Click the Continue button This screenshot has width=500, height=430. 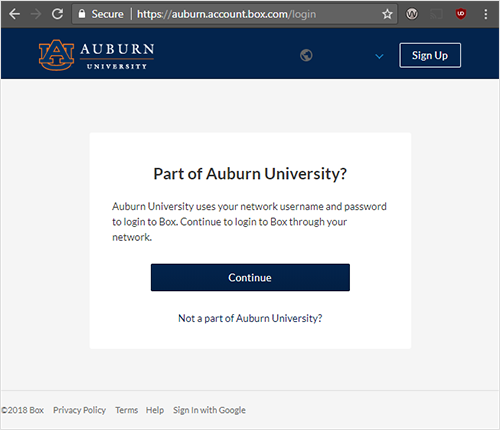(x=250, y=277)
